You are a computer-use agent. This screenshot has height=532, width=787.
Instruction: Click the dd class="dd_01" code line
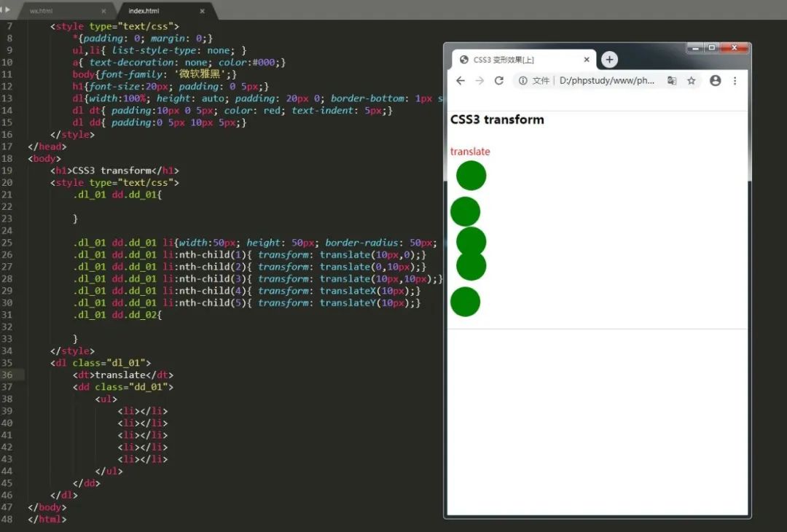[x=123, y=387]
